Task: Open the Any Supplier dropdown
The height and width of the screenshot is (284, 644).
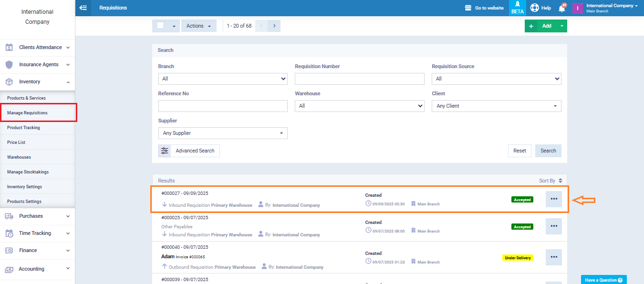Action: [x=223, y=133]
